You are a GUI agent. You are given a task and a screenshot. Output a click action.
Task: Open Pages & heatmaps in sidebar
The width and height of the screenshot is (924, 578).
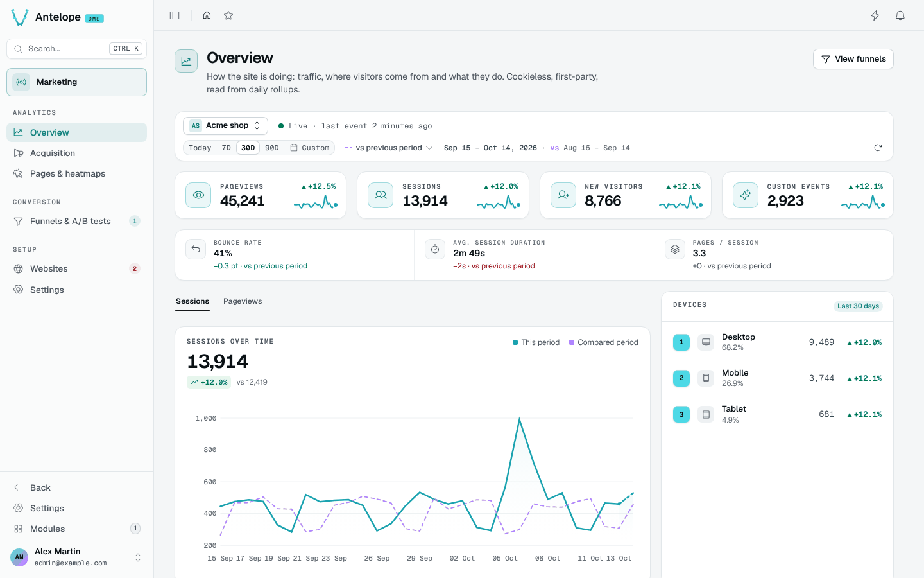76,173
